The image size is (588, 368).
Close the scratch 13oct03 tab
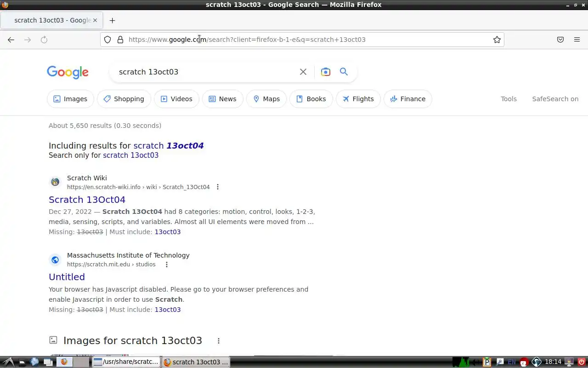pyautogui.click(x=95, y=20)
